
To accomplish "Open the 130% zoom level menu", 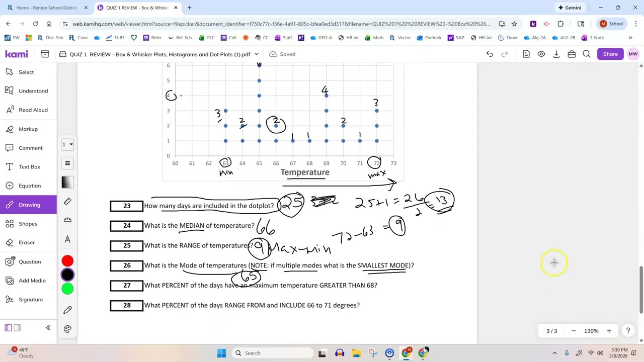I will coord(591,331).
